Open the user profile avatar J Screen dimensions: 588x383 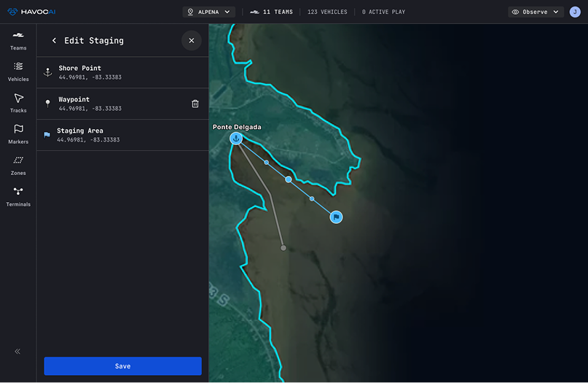575,12
